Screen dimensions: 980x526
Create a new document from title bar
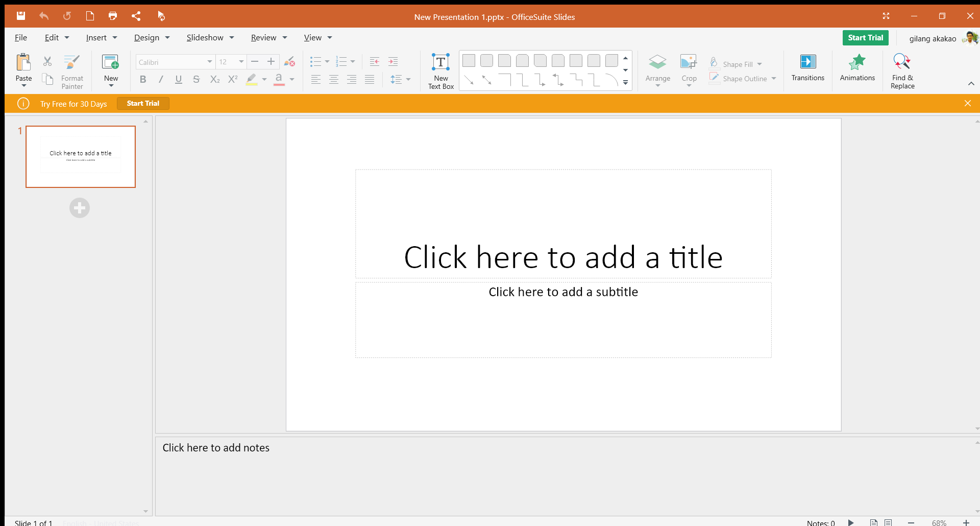point(90,16)
